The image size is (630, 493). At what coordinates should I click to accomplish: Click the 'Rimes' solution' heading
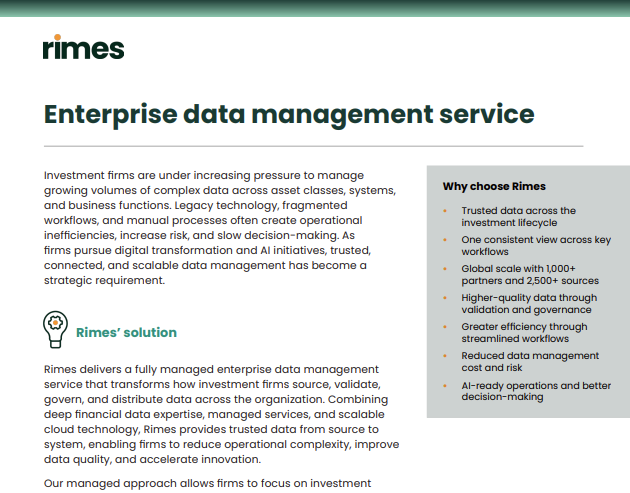[126, 333]
